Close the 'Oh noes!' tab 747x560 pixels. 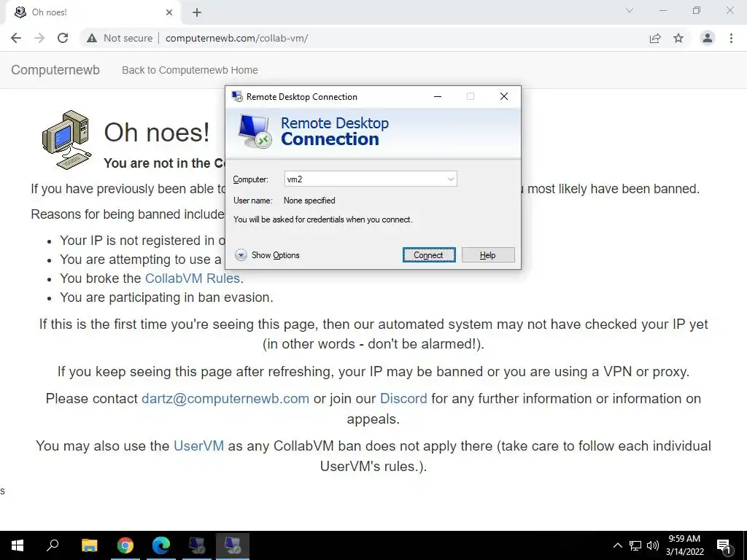click(169, 12)
